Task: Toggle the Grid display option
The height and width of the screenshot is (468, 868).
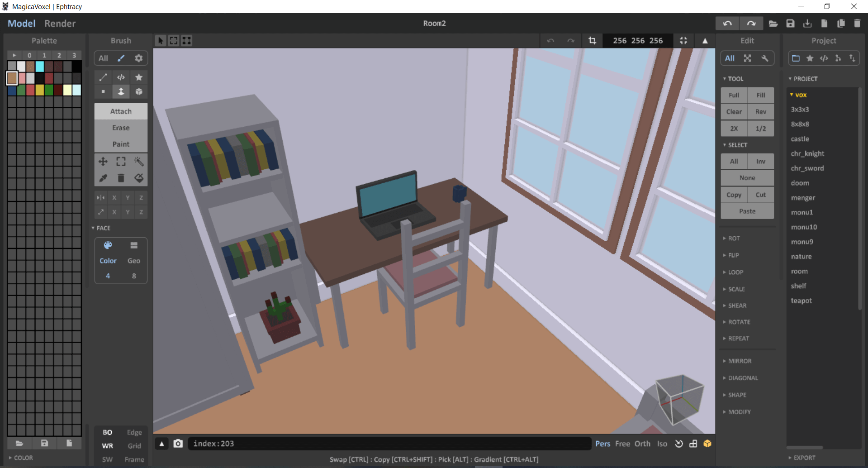Action: [134, 446]
